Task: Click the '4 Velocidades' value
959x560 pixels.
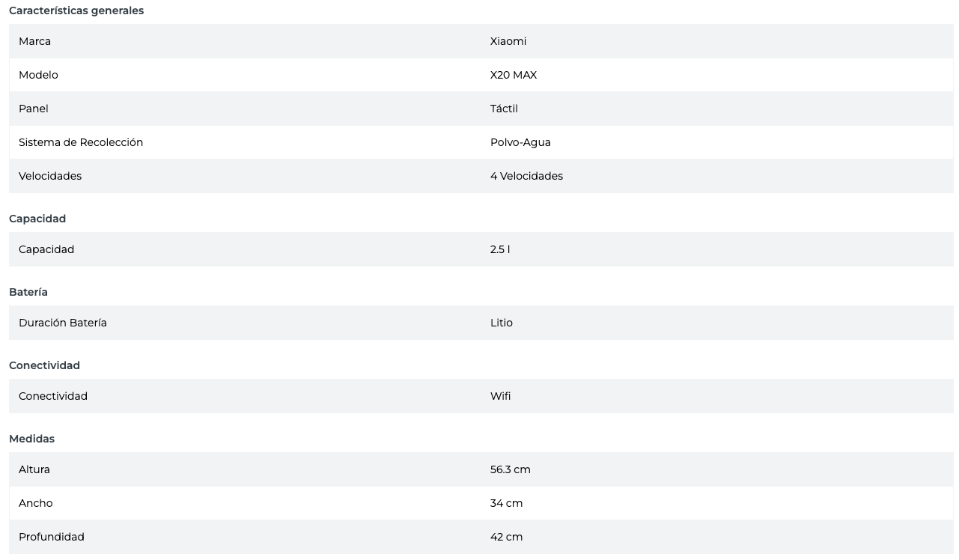Action: (526, 176)
